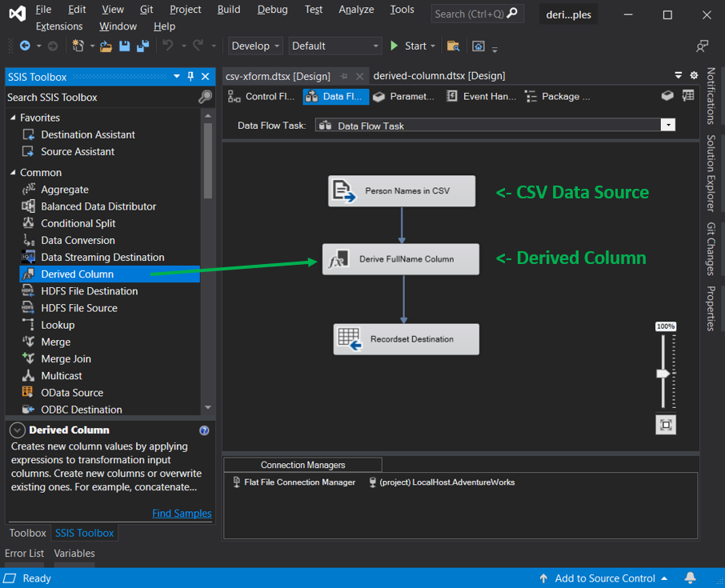The image size is (725, 588).
Task: Switch to the Control Flow tab
Action: pos(261,97)
